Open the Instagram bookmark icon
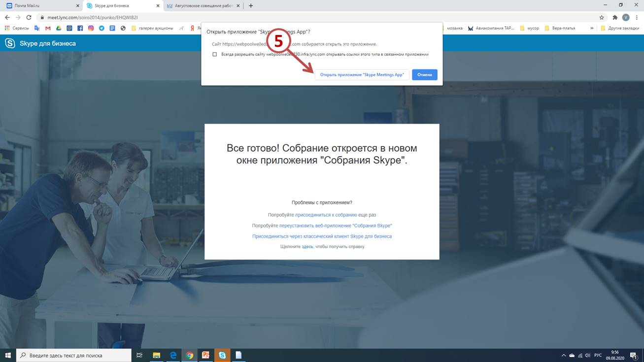The width and height of the screenshot is (644, 362). click(x=91, y=28)
